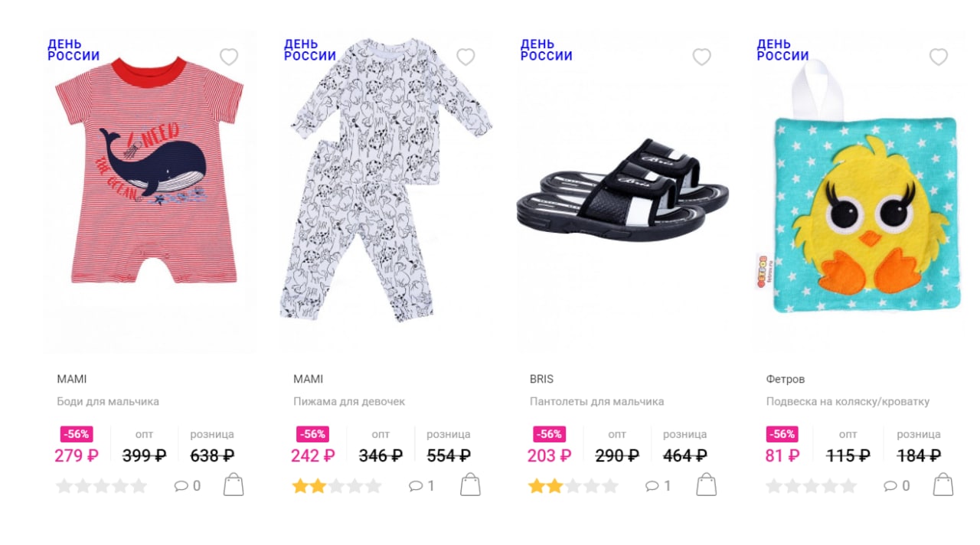Open the Боди для мальчика product link
Viewport: 980px width, 545px height.
(x=108, y=401)
